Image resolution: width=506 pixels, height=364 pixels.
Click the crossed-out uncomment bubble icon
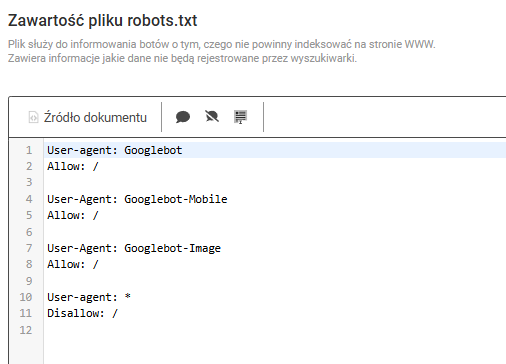pyautogui.click(x=212, y=117)
